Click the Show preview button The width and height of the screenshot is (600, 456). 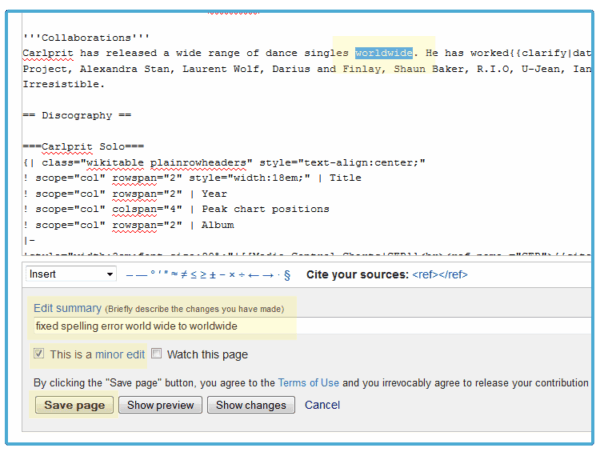click(x=160, y=405)
